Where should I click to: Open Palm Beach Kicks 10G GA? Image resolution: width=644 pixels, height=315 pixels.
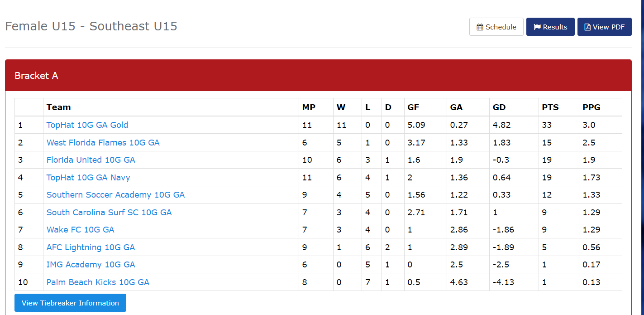click(98, 282)
